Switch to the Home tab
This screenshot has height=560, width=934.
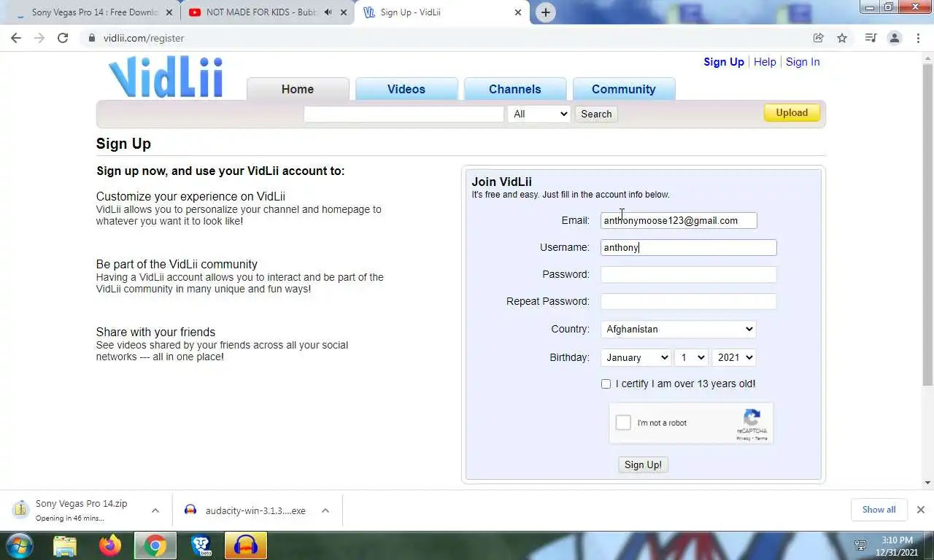click(x=298, y=89)
